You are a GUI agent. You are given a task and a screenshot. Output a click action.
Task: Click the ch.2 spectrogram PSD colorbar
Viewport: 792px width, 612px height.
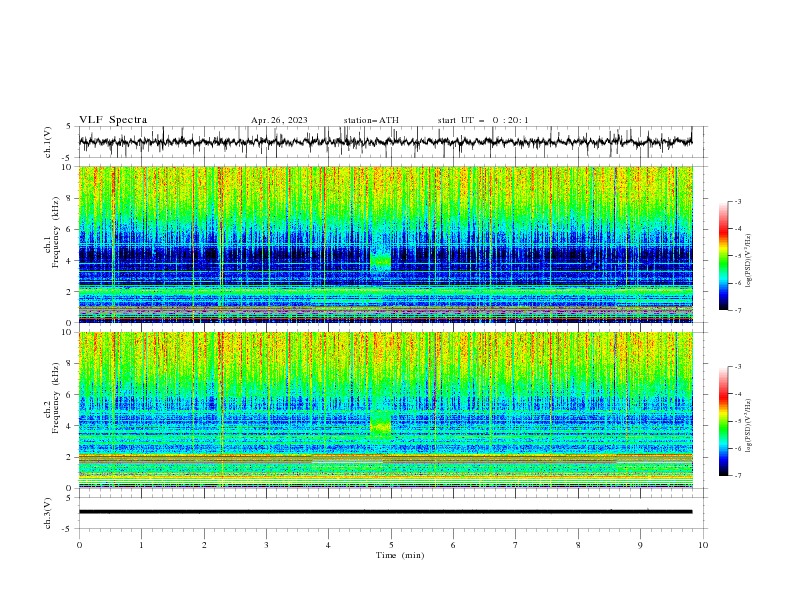tap(723, 421)
